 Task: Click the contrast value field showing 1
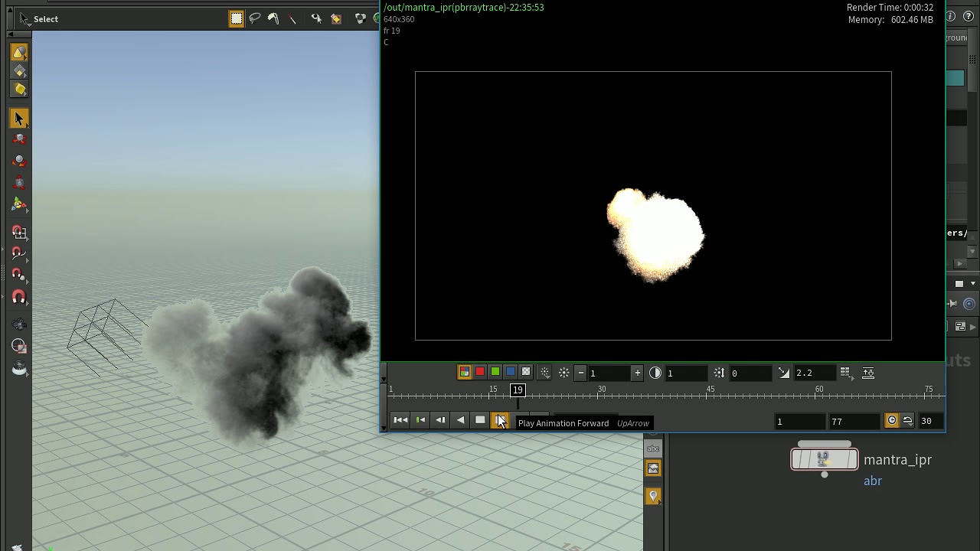[x=686, y=373]
